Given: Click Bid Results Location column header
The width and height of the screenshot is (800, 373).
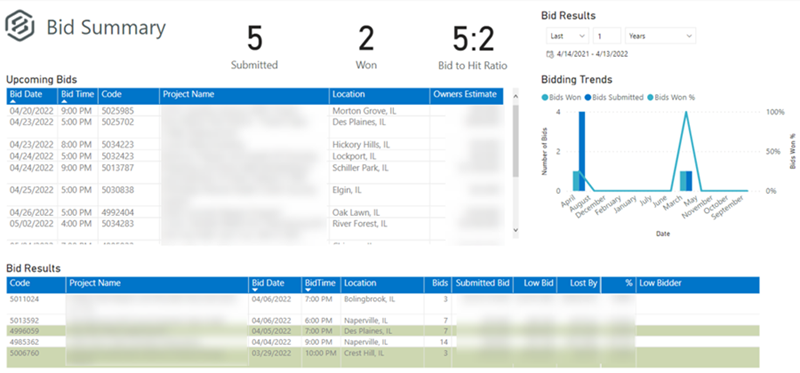Looking at the screenshot, I should [382, 285].
